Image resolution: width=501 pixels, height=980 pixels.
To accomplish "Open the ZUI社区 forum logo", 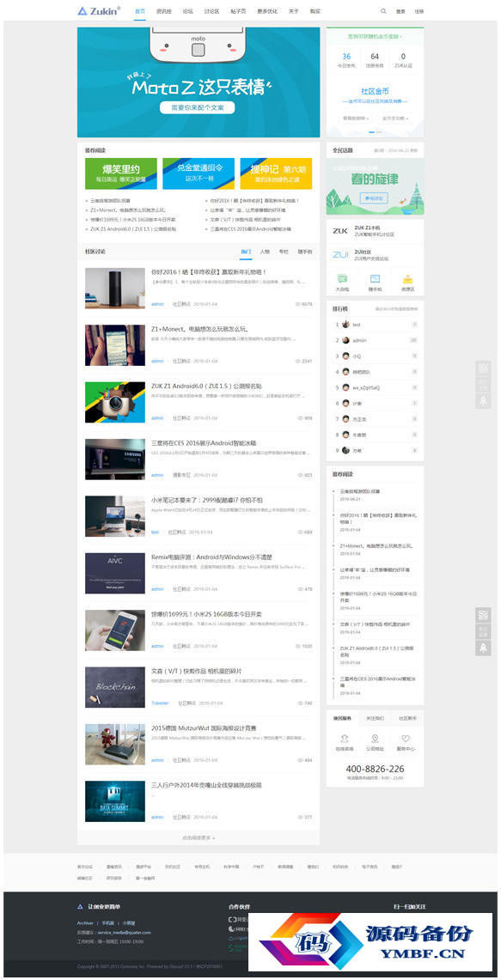I will tap(340, 254).
